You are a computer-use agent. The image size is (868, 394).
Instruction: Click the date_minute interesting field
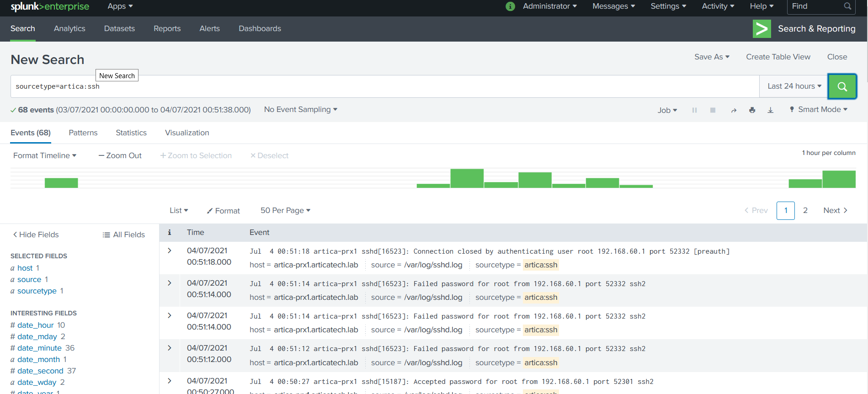tap(39, 348)
